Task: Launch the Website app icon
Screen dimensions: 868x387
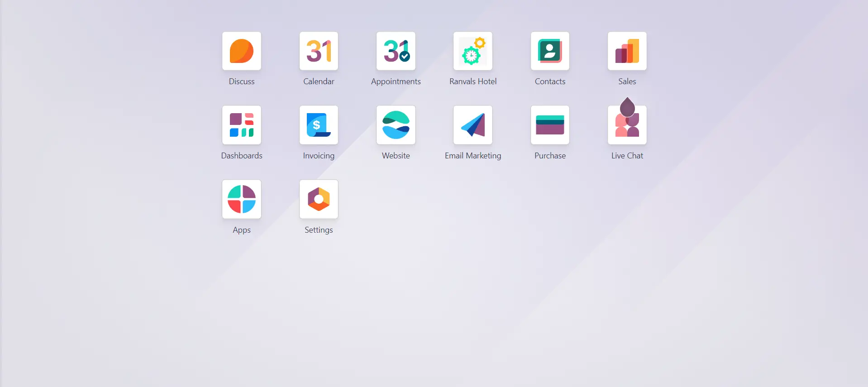Action: coord(396,125)
